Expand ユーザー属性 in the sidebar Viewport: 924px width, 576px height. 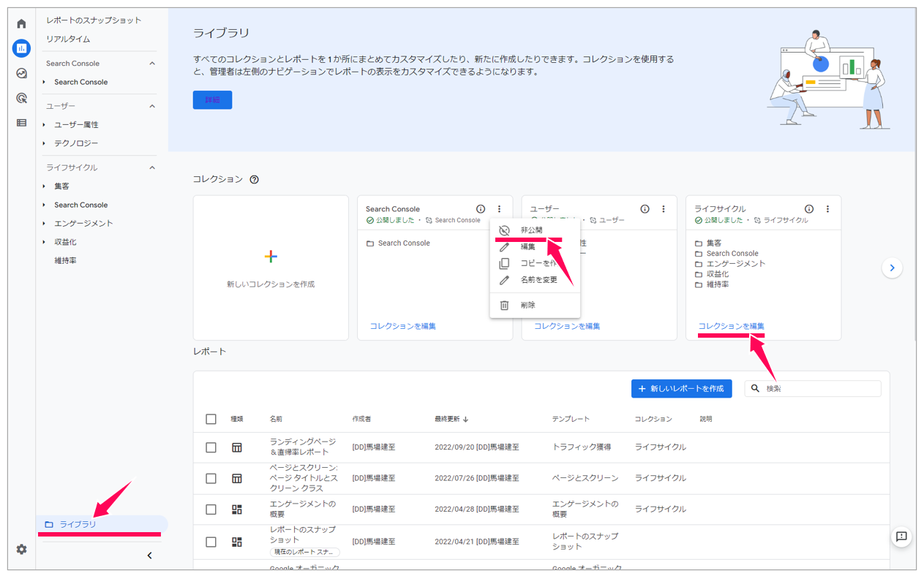point(44,125)
